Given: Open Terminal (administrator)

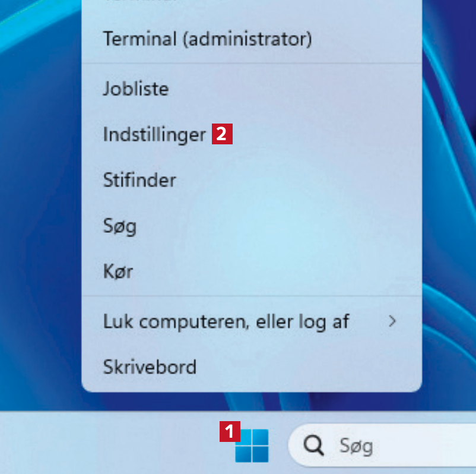Looking at the screenshot, I should pos(207,40).
